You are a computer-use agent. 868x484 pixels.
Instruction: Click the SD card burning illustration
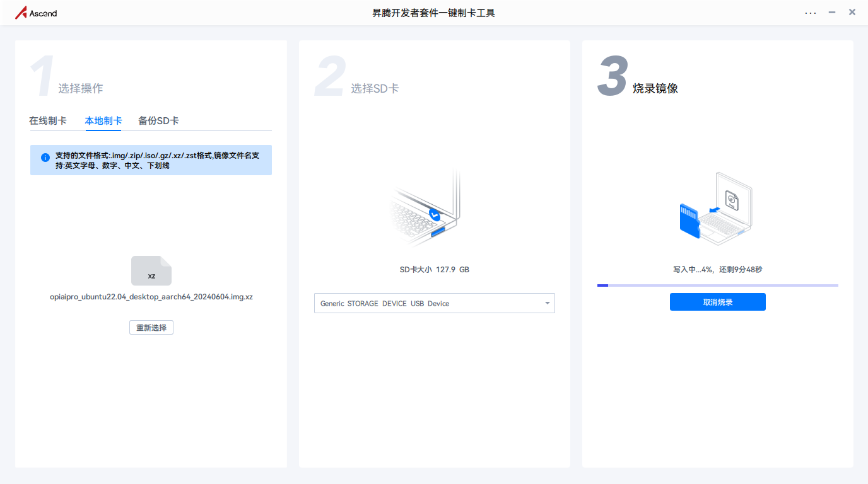[716, 209]
